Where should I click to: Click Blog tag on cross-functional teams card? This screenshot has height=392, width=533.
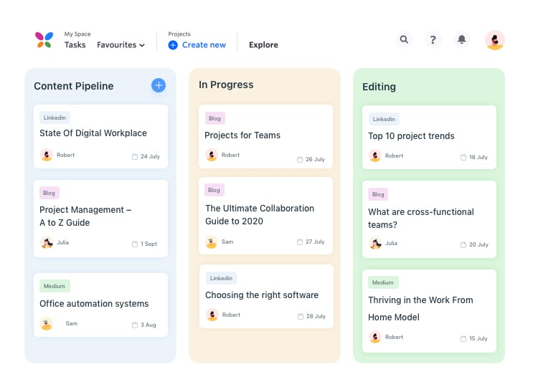point(378,194)
